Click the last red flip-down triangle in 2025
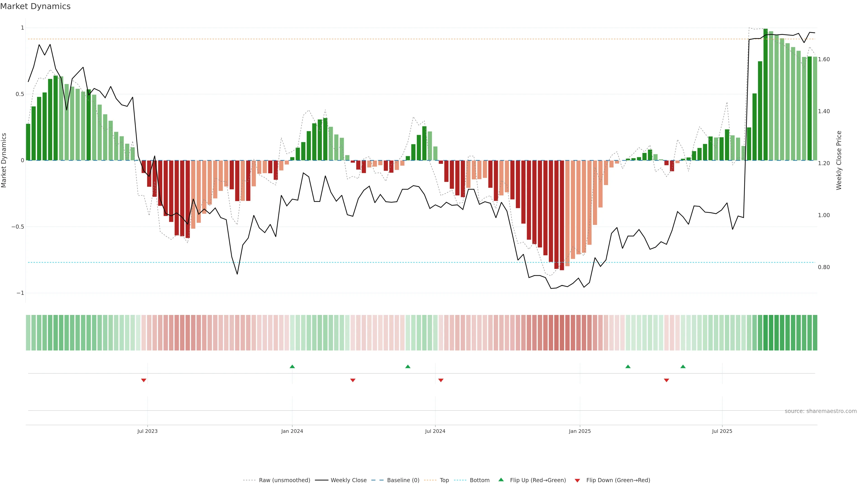This screenshot has width=868, height=488. (666, 380)
